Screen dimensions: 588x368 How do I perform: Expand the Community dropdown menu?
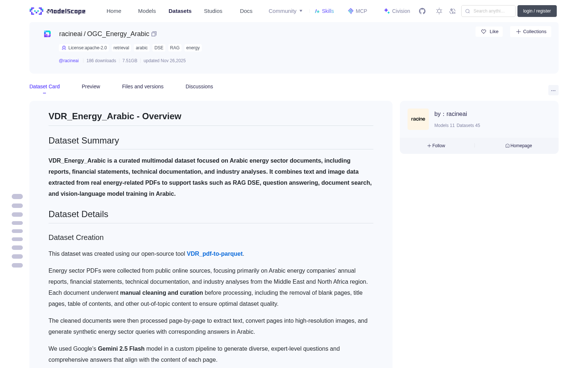(x=286, y=11)
